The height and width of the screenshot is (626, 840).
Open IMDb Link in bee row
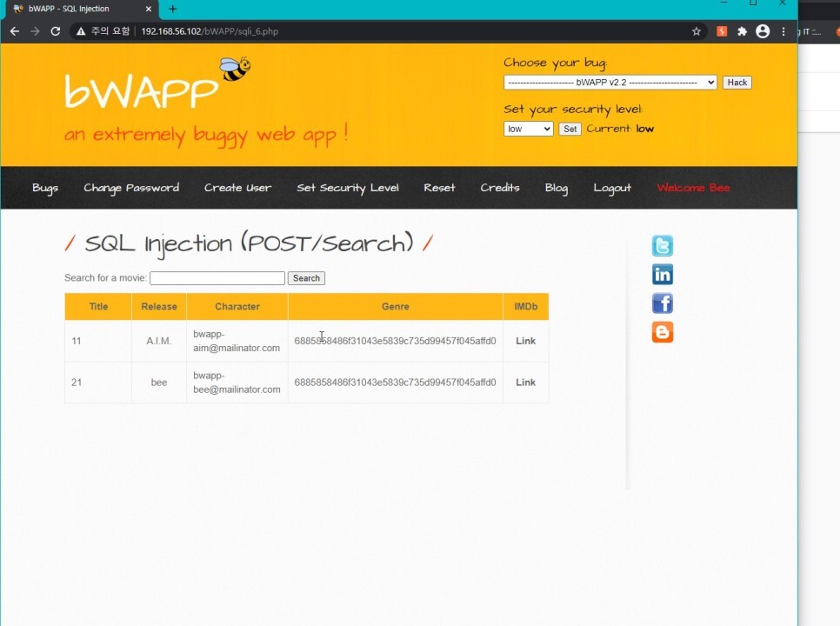pyautogui.click(x=525, y=383)
